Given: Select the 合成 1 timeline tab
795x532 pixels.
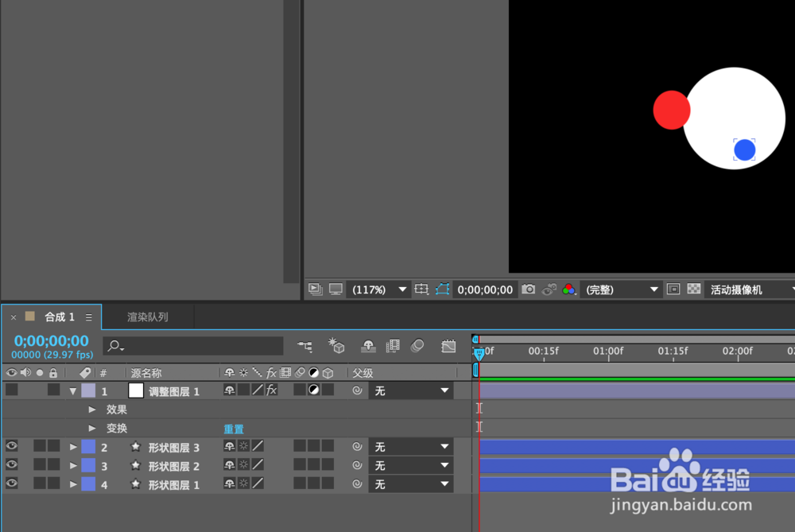Looking at the screenshot, I should click(x=60, y=317).
